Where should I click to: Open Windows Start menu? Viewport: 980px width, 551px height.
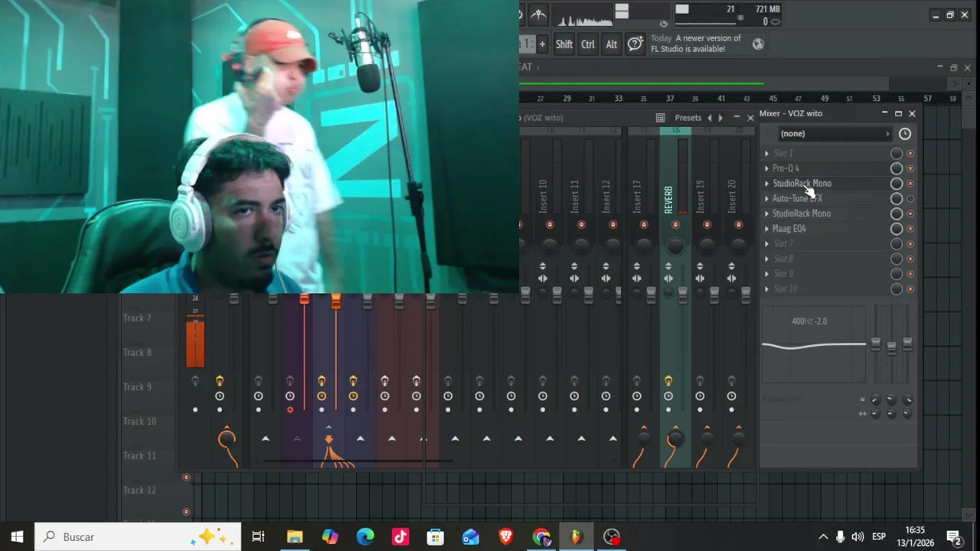[x=17, y=537]
